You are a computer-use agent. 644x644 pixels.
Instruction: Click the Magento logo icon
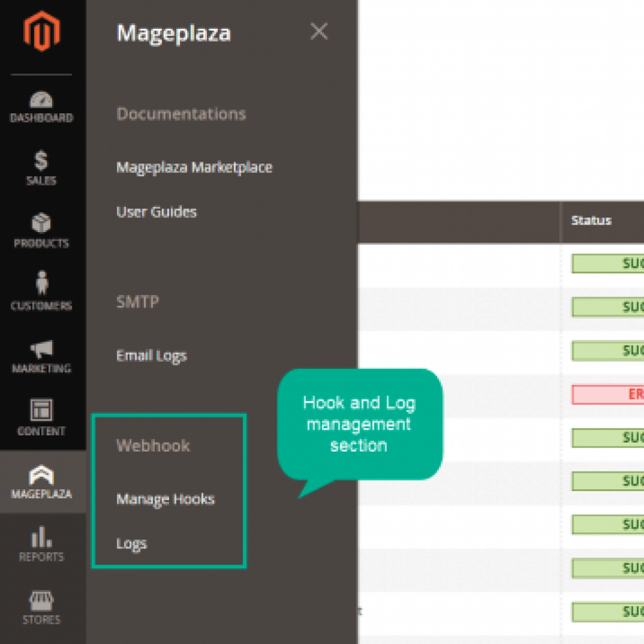pyautogui.click(x=42, y=31)
